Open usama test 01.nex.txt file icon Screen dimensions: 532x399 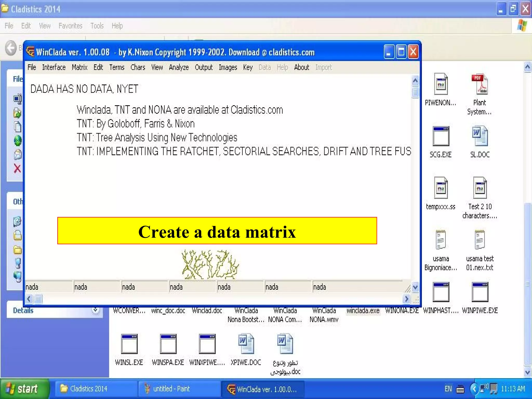pos(480,240)
